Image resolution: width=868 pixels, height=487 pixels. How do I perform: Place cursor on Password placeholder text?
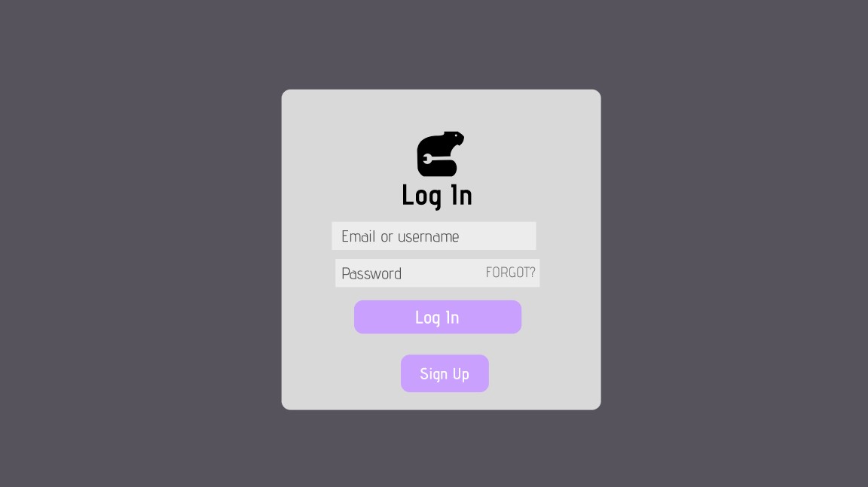click(x=371, y=274)
